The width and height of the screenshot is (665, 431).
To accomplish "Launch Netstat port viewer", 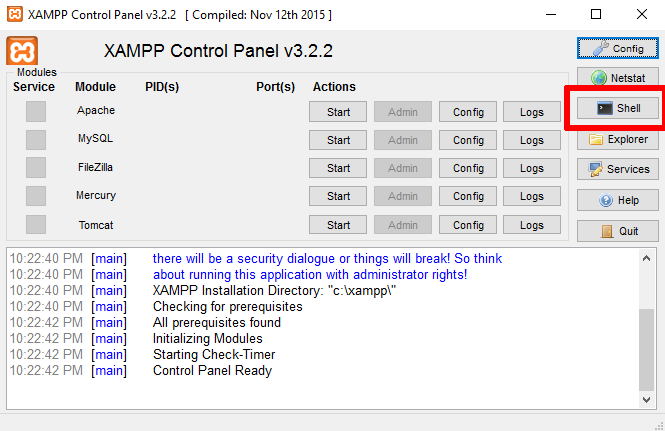I will click(x=618, y=78).
